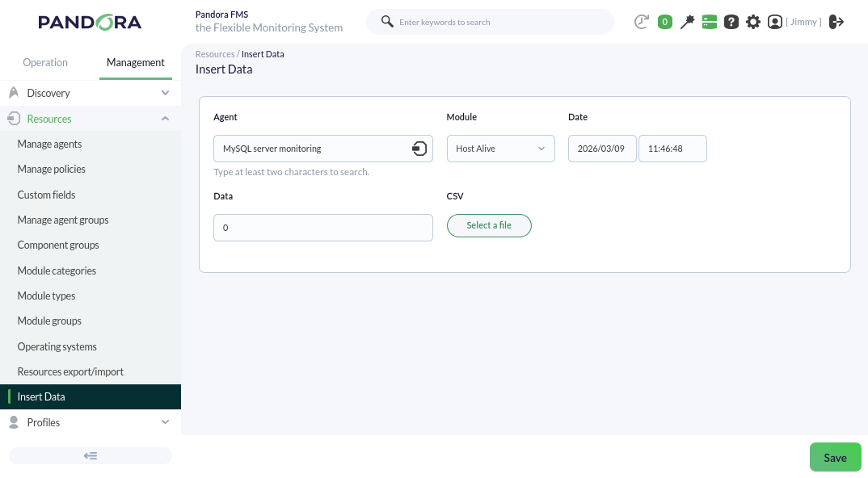Open Module groups
This screenshot has height=478, width=868.
[49, 321]
